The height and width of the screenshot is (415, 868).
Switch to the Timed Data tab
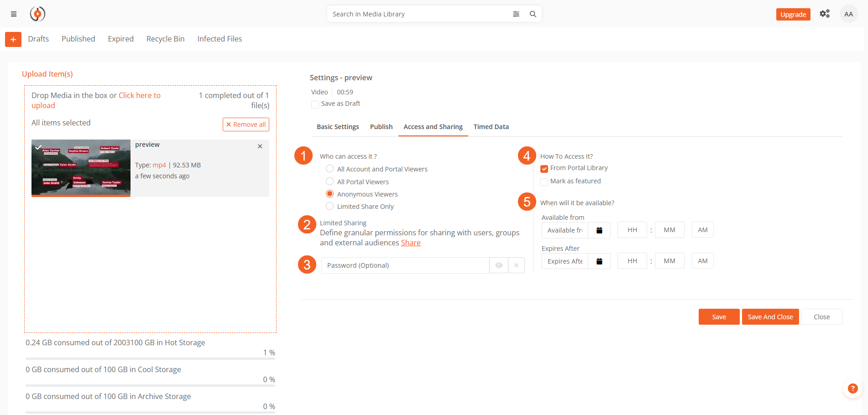click(x=491, y=127)
